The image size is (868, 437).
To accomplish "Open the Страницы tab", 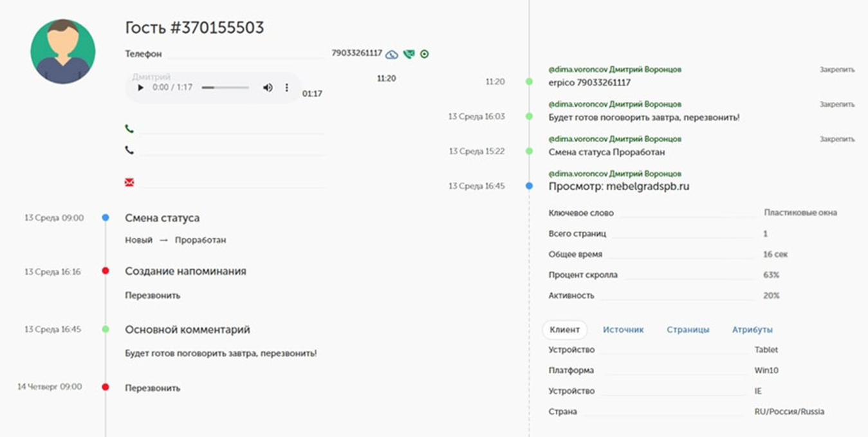I will point(688,330).
